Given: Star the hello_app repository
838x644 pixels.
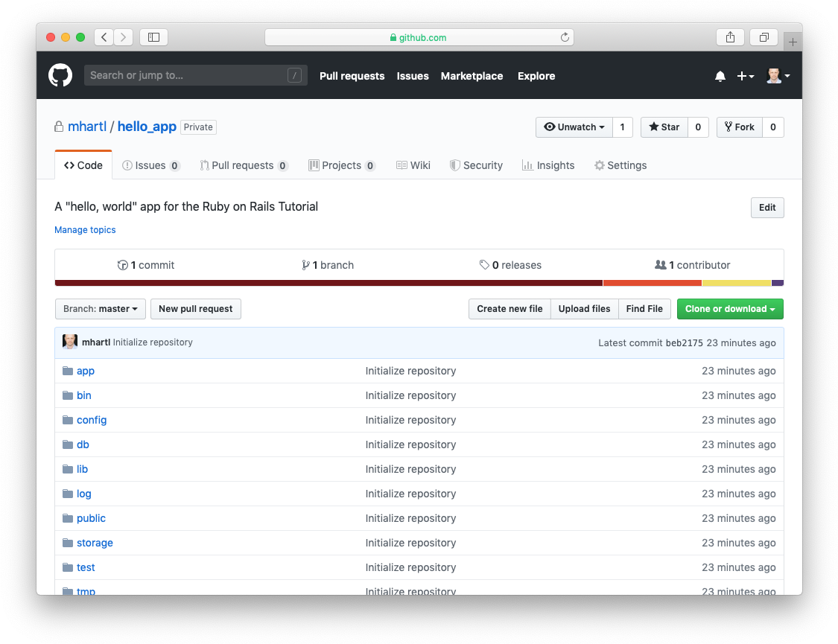Looking at the screenshot, I should pyautogui.click(x=664, y=127).
